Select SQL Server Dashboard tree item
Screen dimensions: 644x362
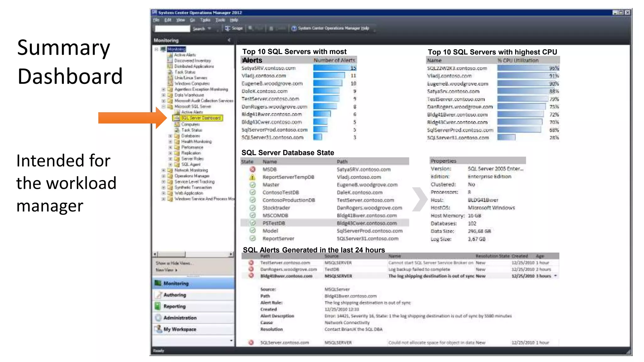201,118
